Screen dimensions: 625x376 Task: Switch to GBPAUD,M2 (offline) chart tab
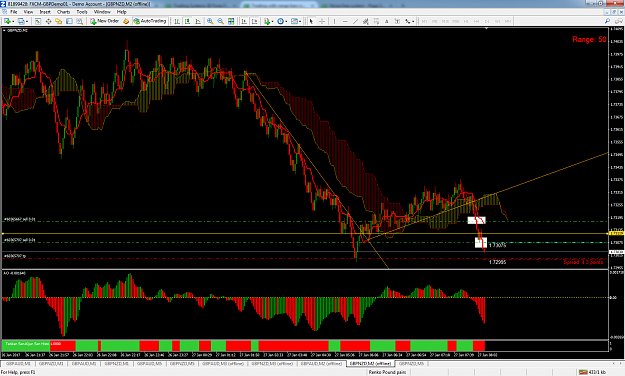321,364
